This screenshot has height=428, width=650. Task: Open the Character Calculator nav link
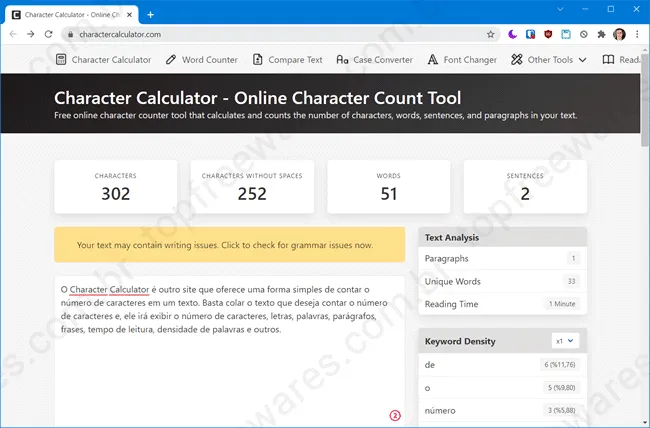click(x=112, y=60)
